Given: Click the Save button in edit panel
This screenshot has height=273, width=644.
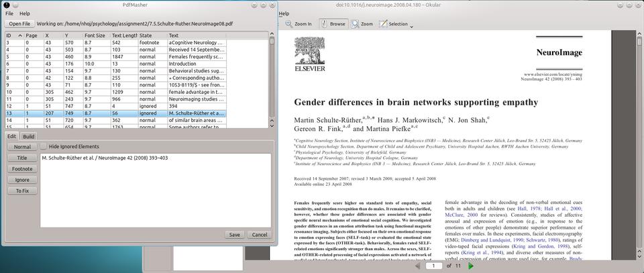Looking at the screenshot, I should (234, 235).
